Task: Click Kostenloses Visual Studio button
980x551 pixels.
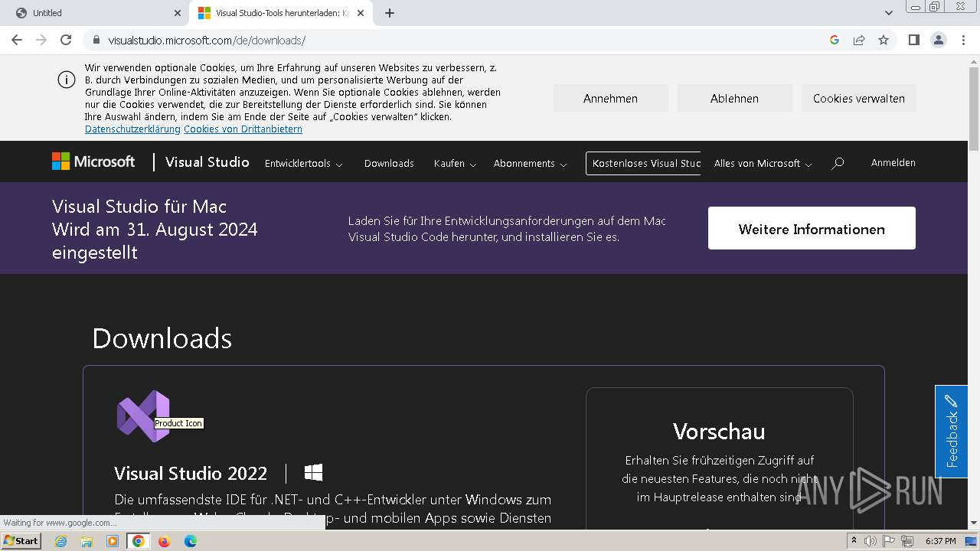Action: [644, 163]
